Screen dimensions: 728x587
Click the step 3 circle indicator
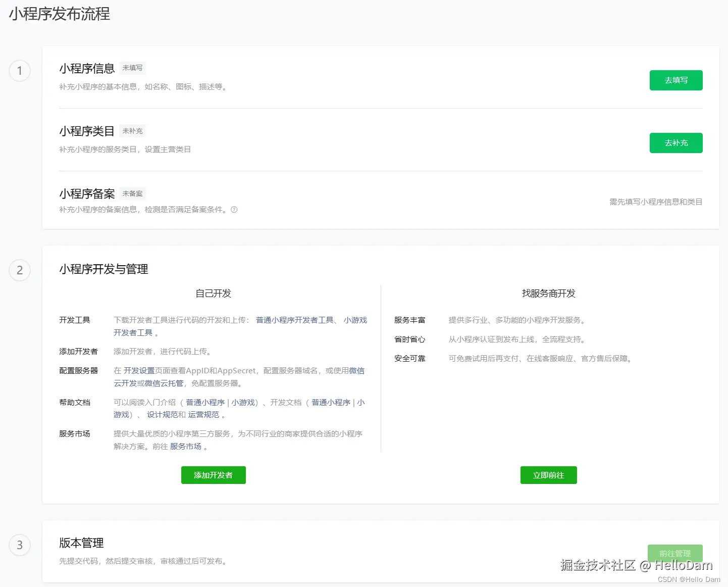pyautogui.click(x=19, y=545)
